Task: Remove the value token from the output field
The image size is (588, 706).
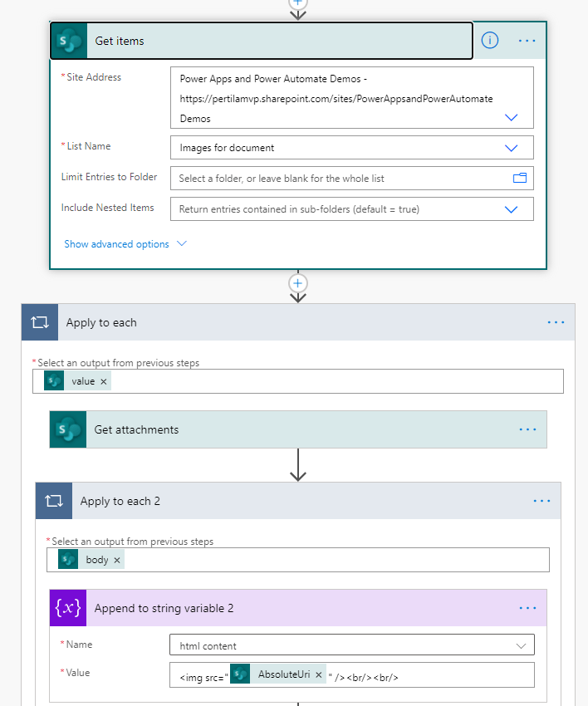Action: (x=104, y=381)
